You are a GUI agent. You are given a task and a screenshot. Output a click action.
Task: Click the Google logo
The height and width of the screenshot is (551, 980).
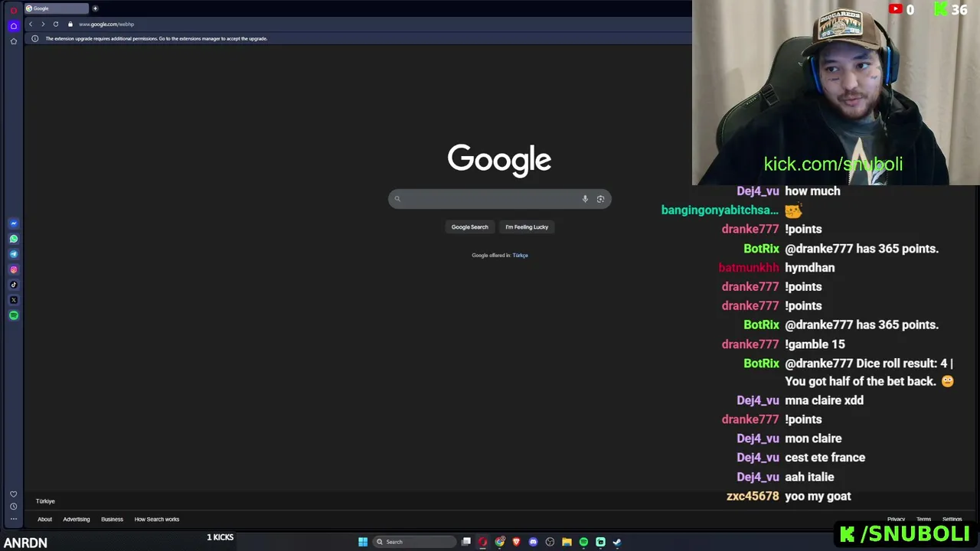(x=499, y=160)
